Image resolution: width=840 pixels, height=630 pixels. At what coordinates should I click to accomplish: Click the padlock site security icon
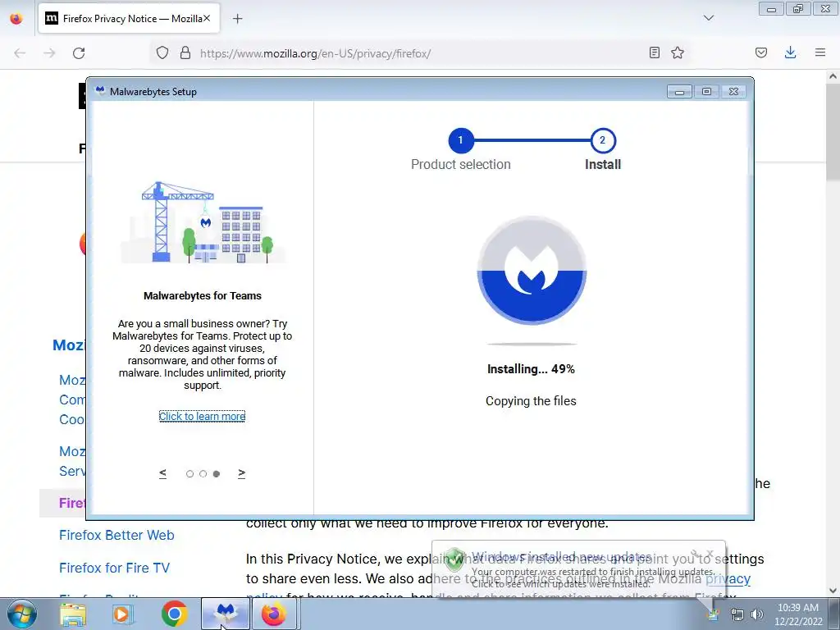click(x=185, y=53)
